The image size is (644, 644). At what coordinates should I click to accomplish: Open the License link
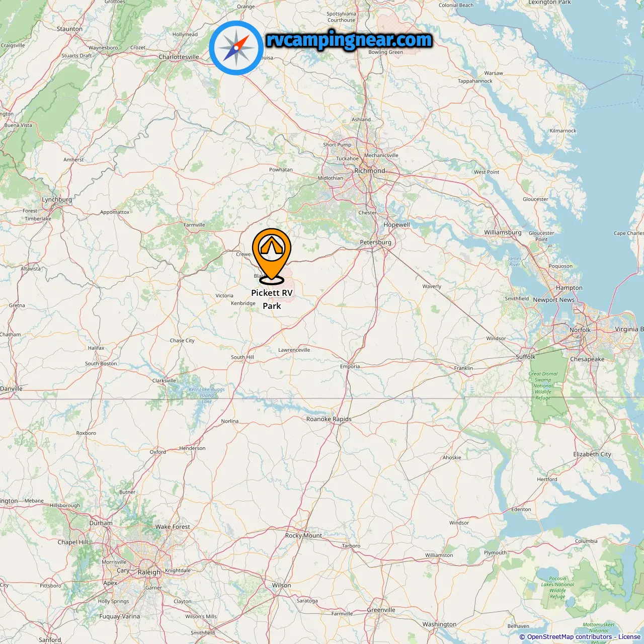pos(629,636)
